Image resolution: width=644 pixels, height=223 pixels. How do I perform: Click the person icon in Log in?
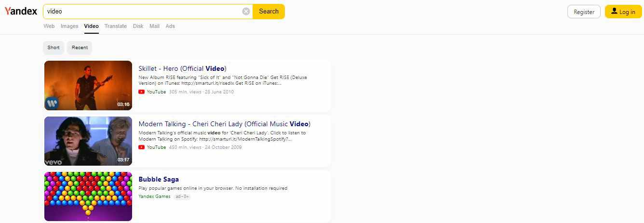(614, 11)
